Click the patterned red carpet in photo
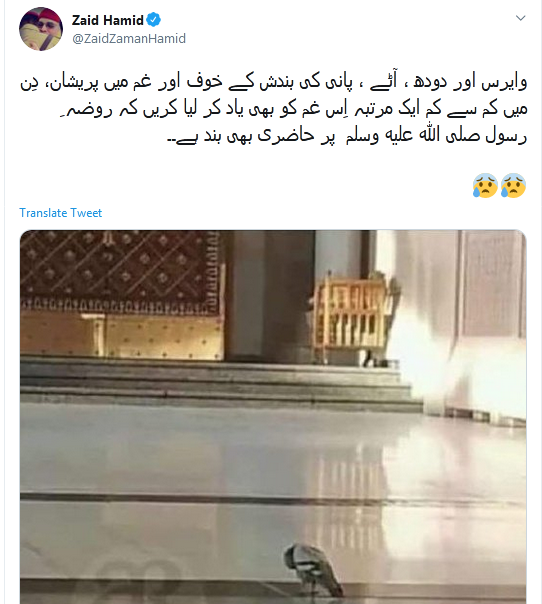 (122, 270)
